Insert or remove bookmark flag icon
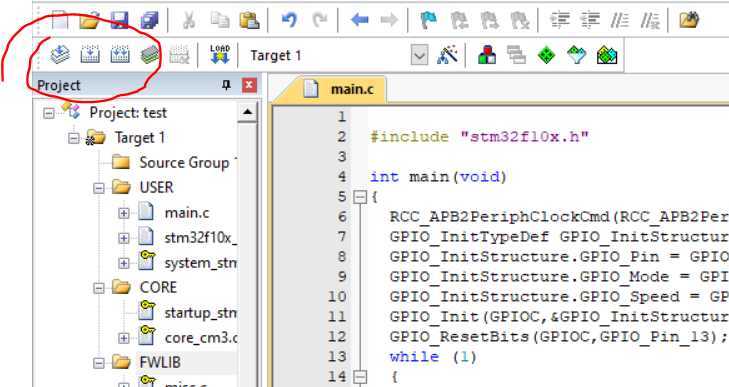 coord(429,20)
